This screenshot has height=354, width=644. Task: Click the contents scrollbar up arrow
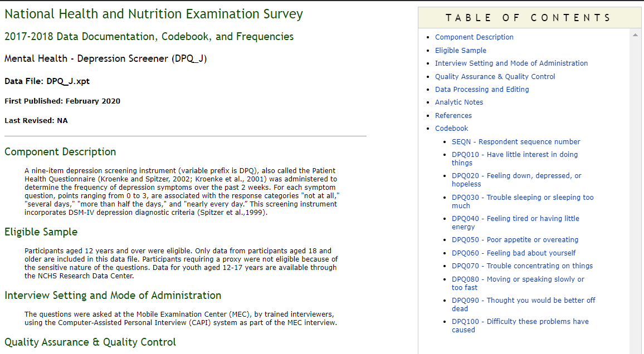(635, 36)
